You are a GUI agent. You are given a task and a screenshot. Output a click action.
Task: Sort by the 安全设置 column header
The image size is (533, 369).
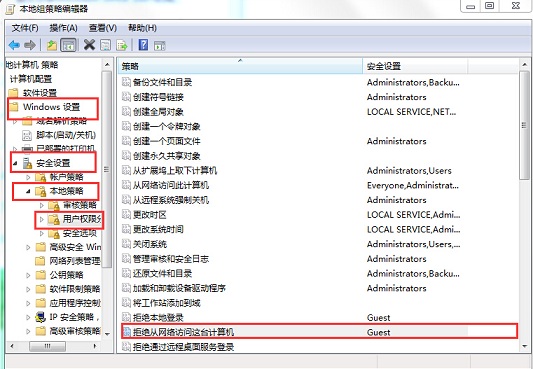click(415, 66)
